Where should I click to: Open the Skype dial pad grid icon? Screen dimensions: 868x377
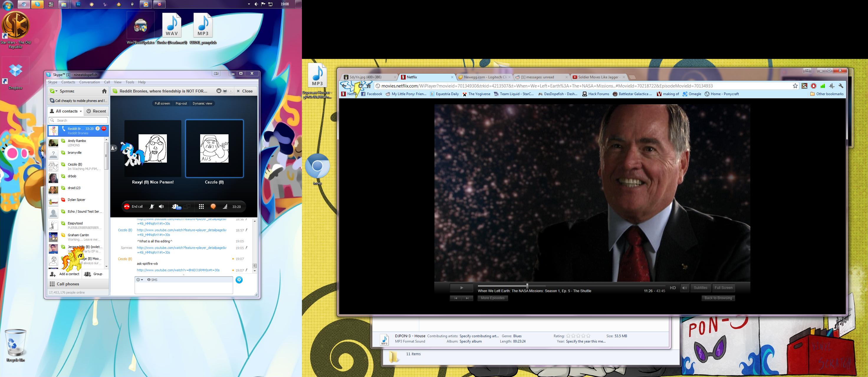coord(201,207)
